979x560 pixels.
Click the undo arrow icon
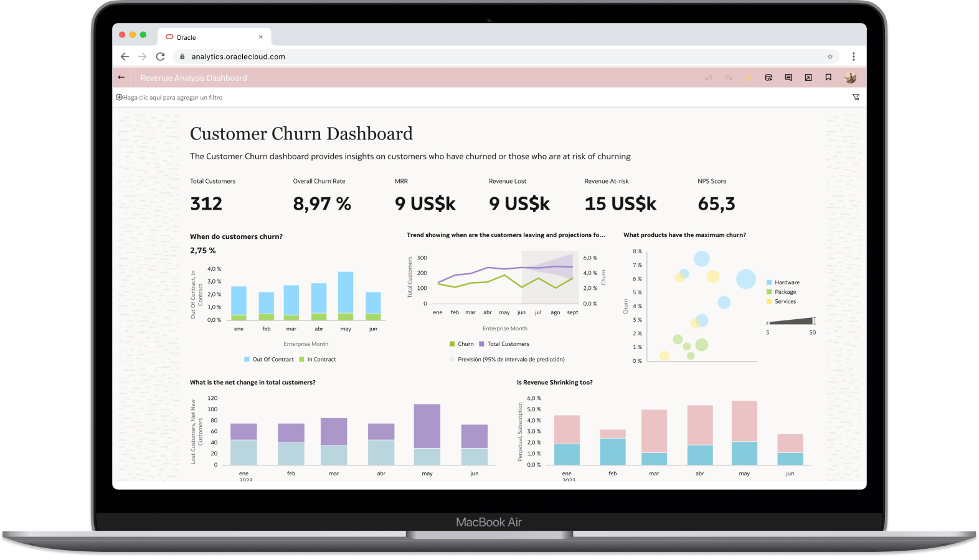(709, 78)
